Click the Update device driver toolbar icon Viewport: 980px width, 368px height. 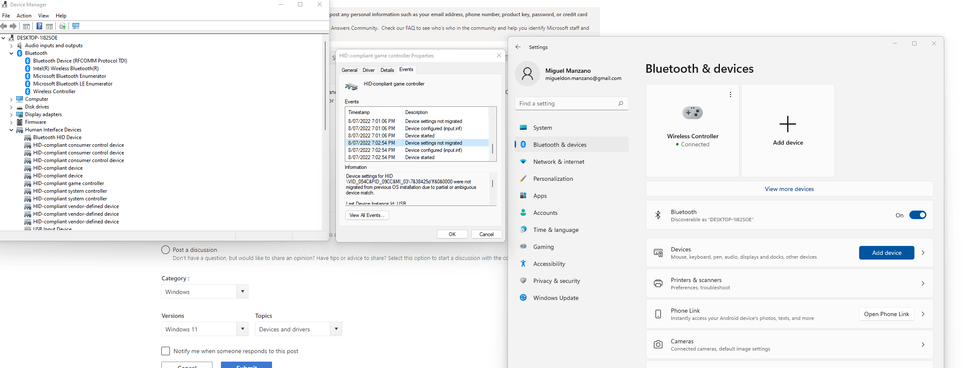click(x=63, y=26)
